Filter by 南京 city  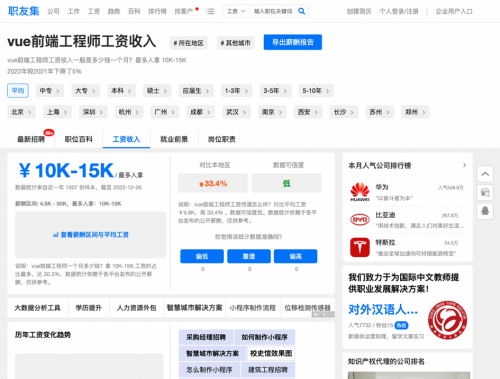pyautogui.click(x=272, y=112)
